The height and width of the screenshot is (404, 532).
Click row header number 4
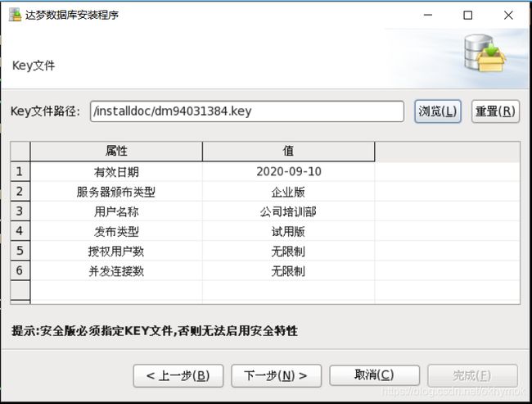[20, 231]
